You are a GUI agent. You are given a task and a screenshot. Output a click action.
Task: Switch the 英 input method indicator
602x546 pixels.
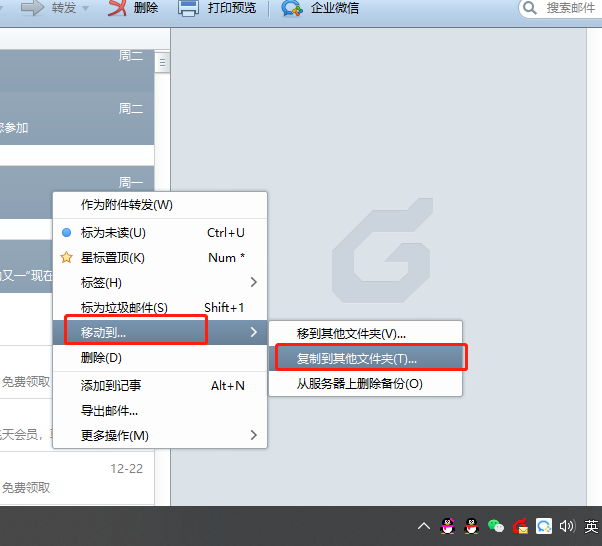591,526
